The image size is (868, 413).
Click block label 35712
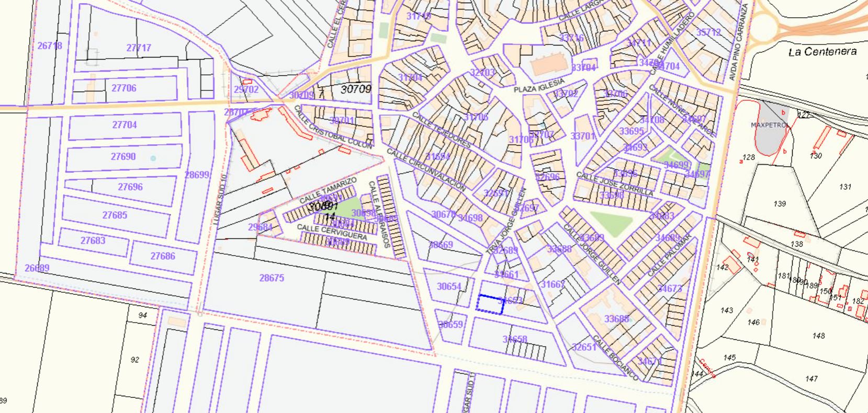708,32
